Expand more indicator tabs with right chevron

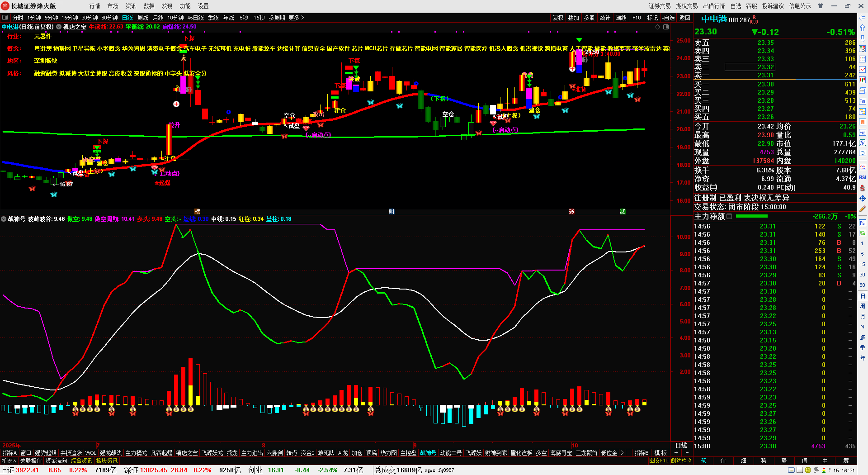point(623,453)
